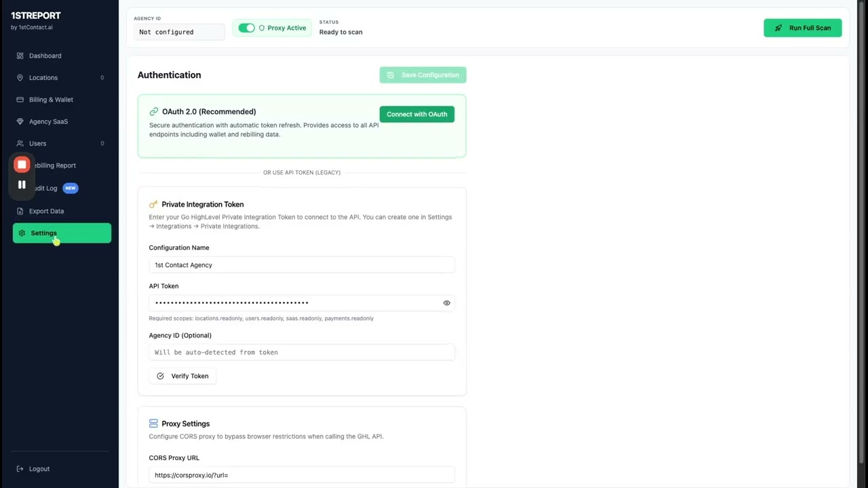
Task: Click the Export Data file icon
Action: 20,211
